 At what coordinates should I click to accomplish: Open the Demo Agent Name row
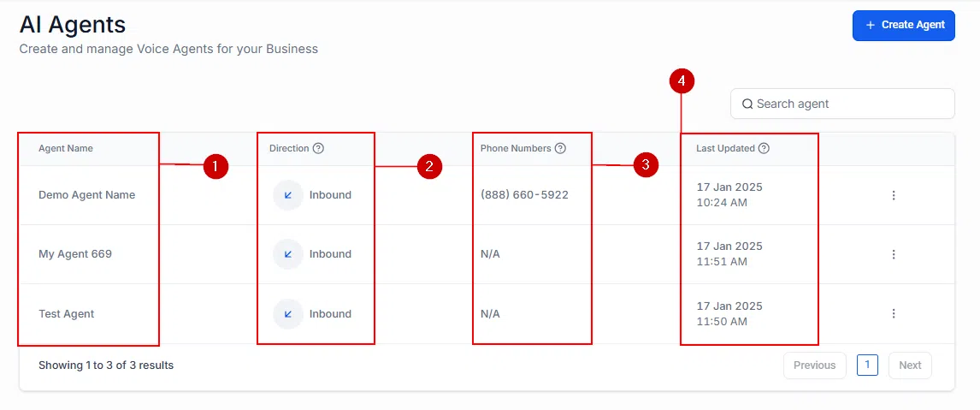487,194
